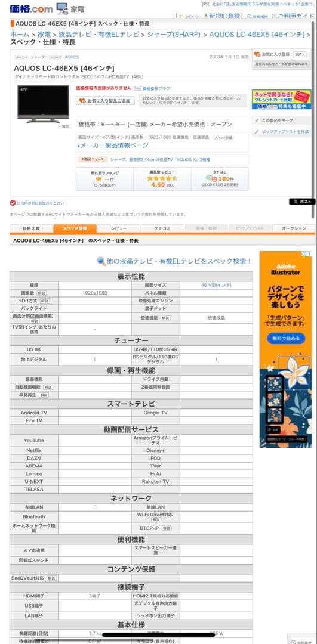Image resolution: width=317 pixels, height=644 pixels.
Task: Click 無料で始める button in Adobe ad
Action: [x=286, y=339]
